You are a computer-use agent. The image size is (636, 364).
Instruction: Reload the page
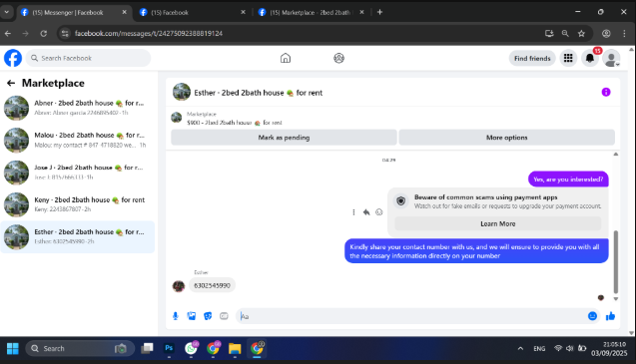pos(43,34)
